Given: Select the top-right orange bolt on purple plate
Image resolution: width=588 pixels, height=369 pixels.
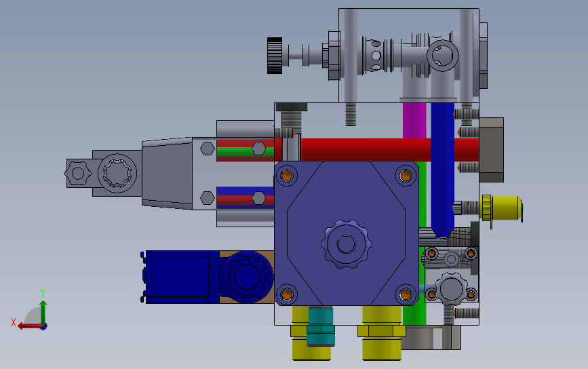Looking at the screenshot, I should (x=406, y=176).
